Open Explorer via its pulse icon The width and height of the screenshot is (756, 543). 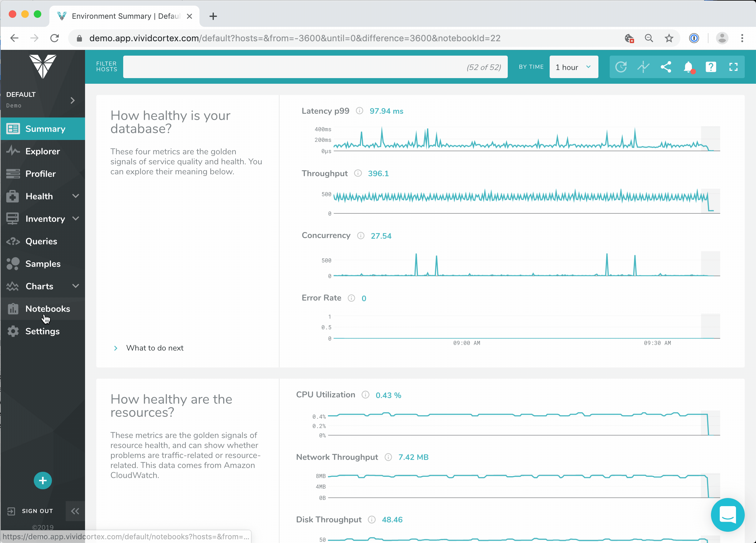click(x=13, y=151)
